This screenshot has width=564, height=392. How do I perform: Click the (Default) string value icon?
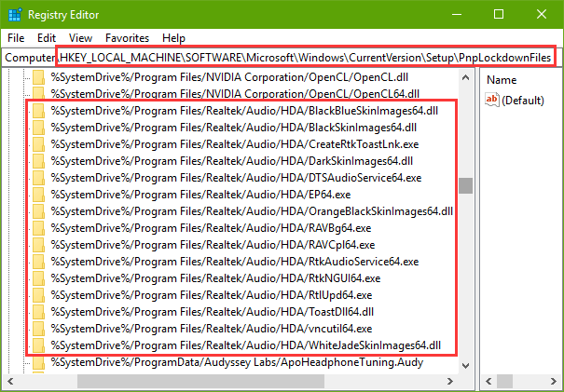coord(492,100)
